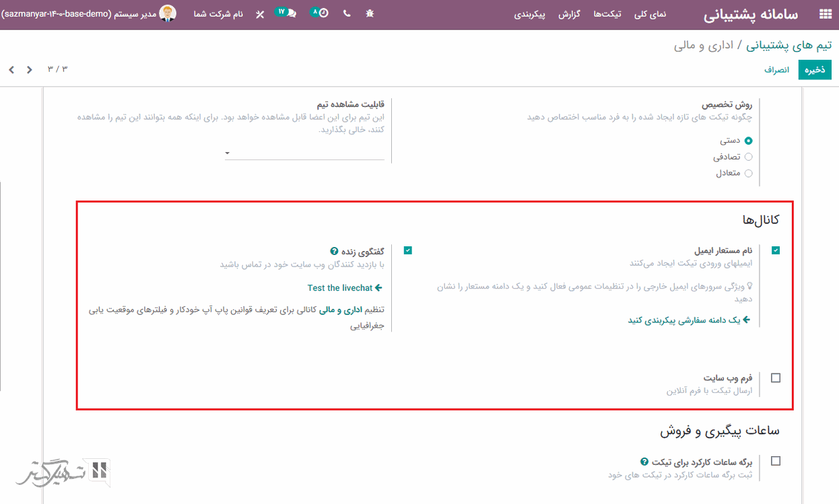Click the ذخیره save button
This screenshot has width=839, height=504.
pyautogui.click(x=815, y=70)
